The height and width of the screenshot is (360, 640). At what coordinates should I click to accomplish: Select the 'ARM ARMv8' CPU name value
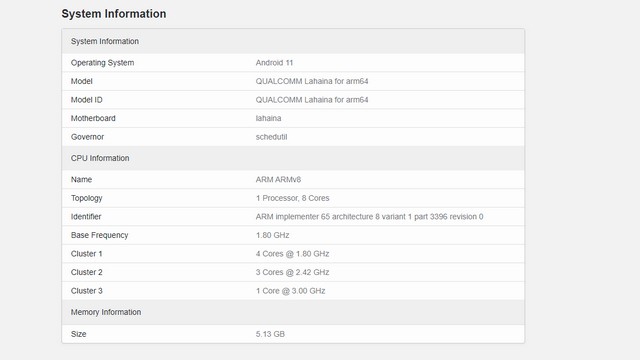click(278, 180)
